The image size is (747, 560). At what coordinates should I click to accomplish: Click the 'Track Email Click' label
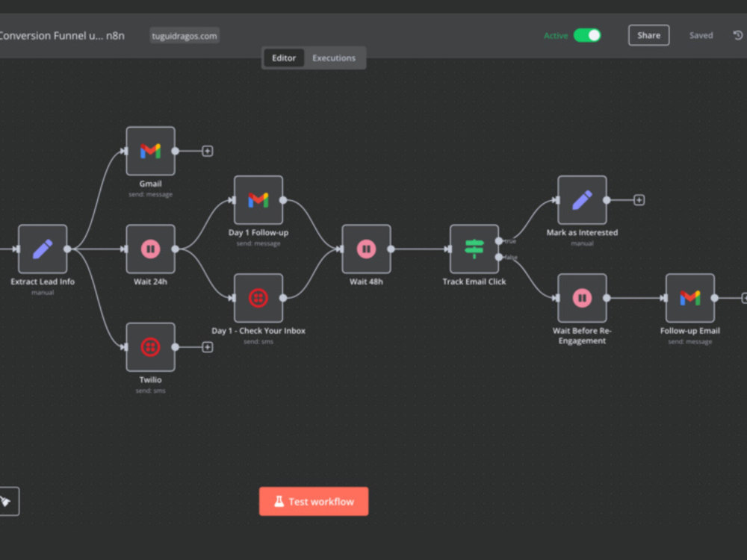point(474,281)
